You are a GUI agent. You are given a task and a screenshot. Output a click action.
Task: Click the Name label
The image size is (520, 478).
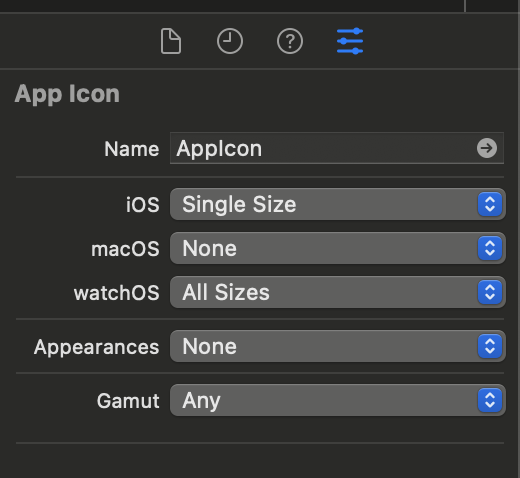[132, 149]
